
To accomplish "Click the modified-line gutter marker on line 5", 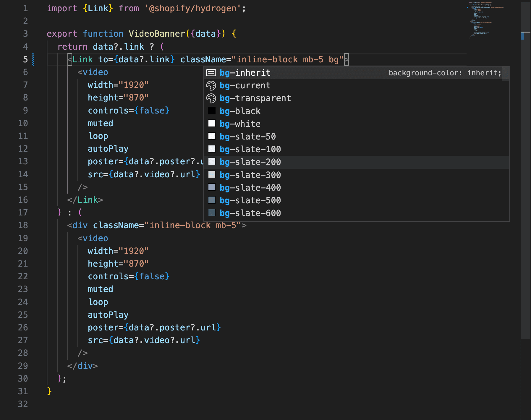I will [x=33, y=59].
